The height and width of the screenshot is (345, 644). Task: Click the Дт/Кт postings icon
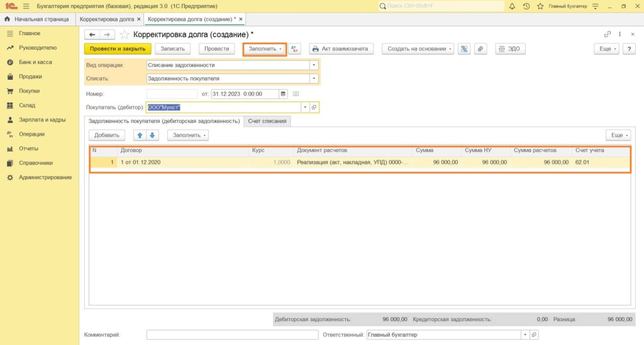[295, 49]
